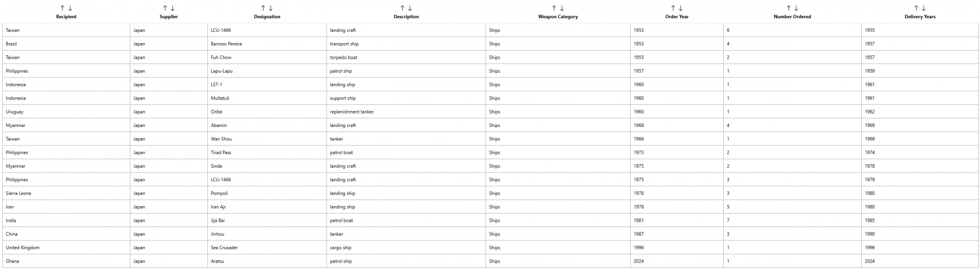Sort Description column ascending
The width and height of the screenshot is (980, 269).
pos(402,8)
